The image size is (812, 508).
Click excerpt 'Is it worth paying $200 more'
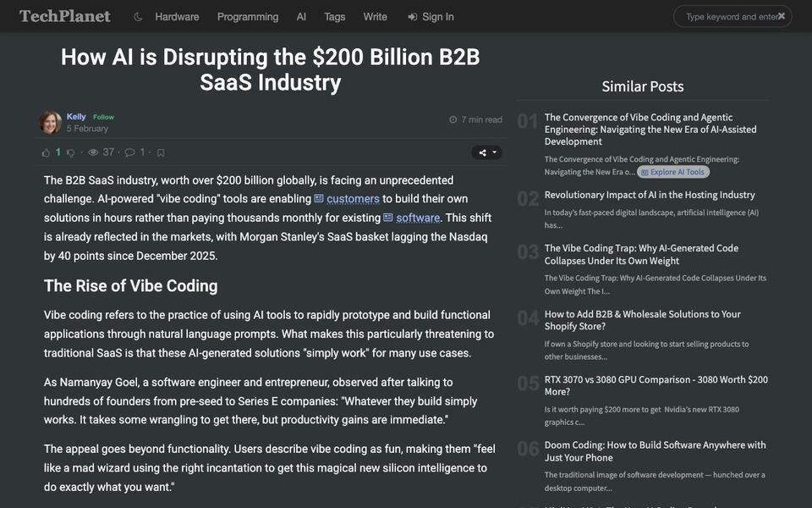pos(642,416)
